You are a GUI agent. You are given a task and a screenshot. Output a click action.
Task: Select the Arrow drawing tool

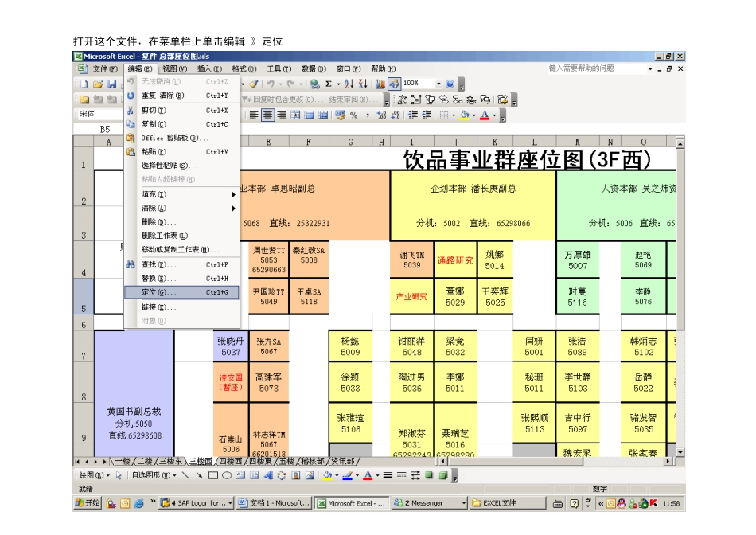199,475
